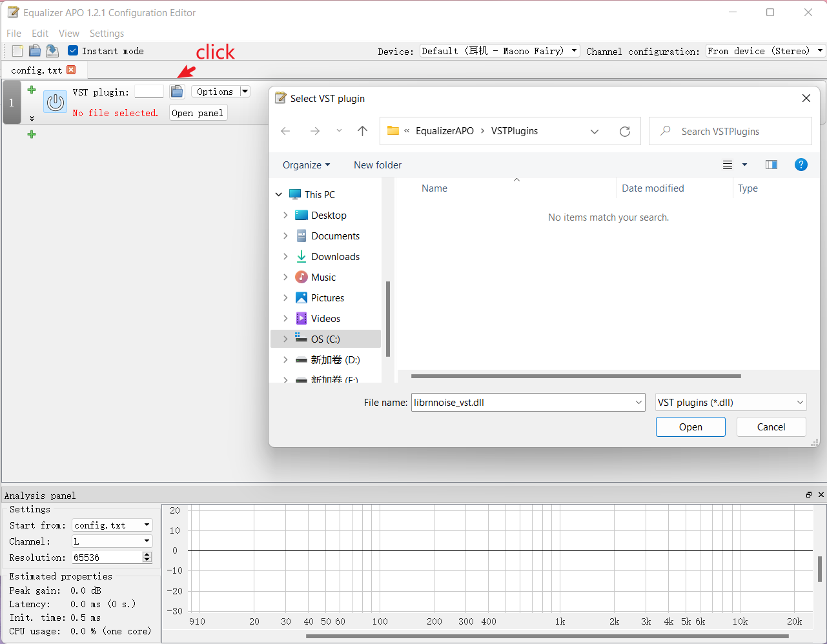Close the Select VST plugin dialog
Image resolution: width=827 pixels, height=644 pixels.
[806, 98]
